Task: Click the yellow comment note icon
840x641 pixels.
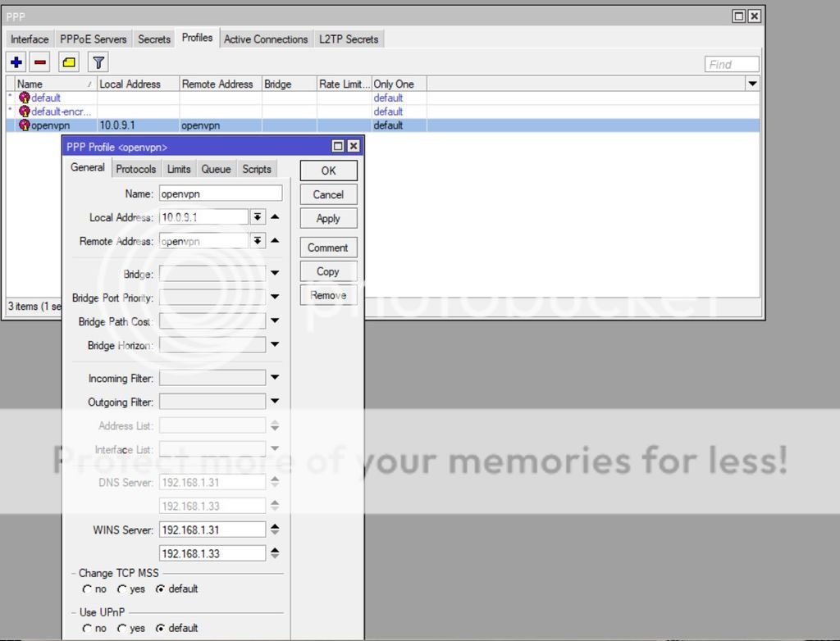Action: click(70, 62)
